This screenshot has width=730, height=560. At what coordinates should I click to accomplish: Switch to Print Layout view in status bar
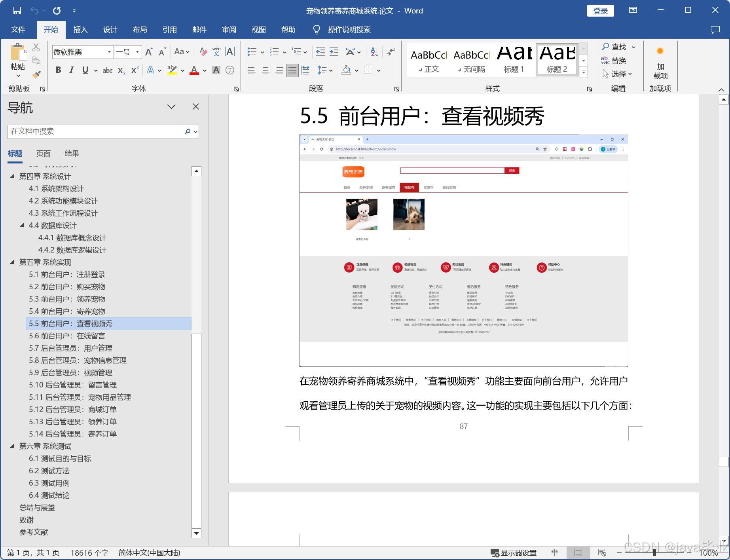point(578,552)
